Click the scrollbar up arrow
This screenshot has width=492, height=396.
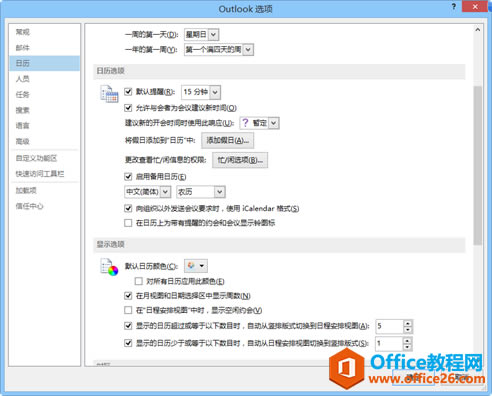point(478,30)
